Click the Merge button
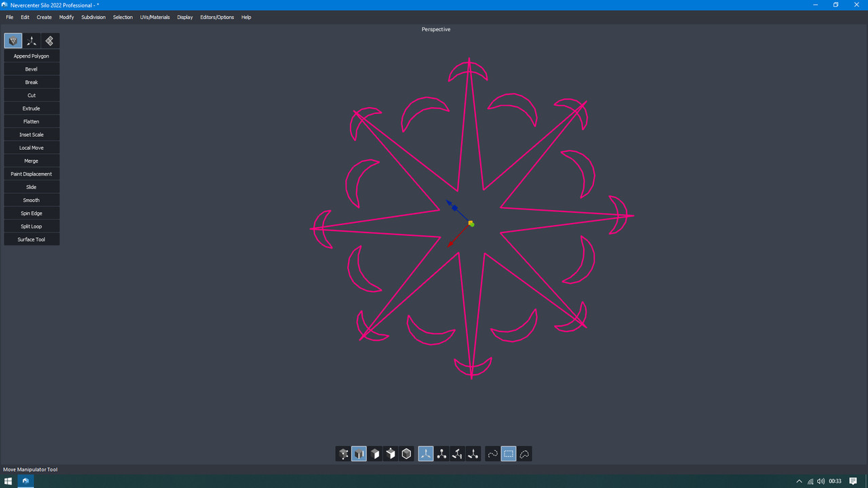Viewport: 868px width, 488px height. [x=32, y=161]
